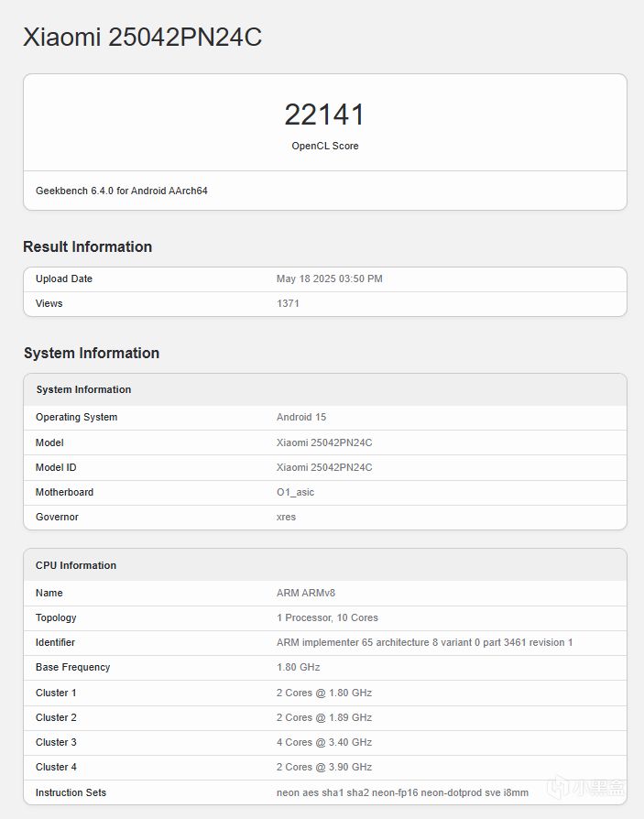Select the 2 Cores @ 1.80 GHz value
The height and width of the screenshot is (819, 644).
pos(324,693)
